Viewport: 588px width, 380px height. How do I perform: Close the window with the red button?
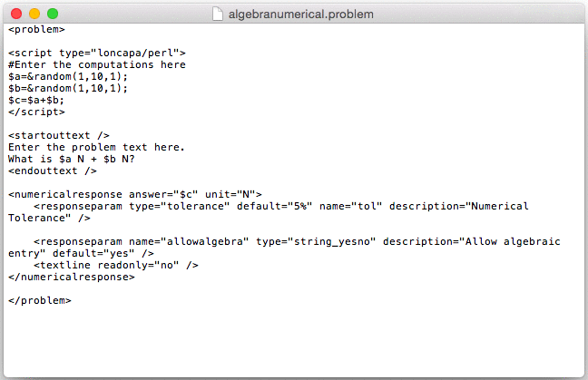tap(16, 14)
